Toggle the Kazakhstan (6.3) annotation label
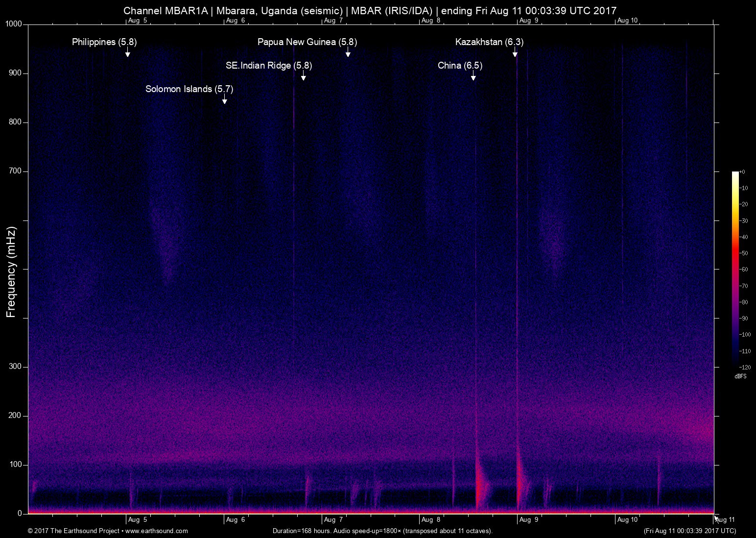 pos(489,42)
